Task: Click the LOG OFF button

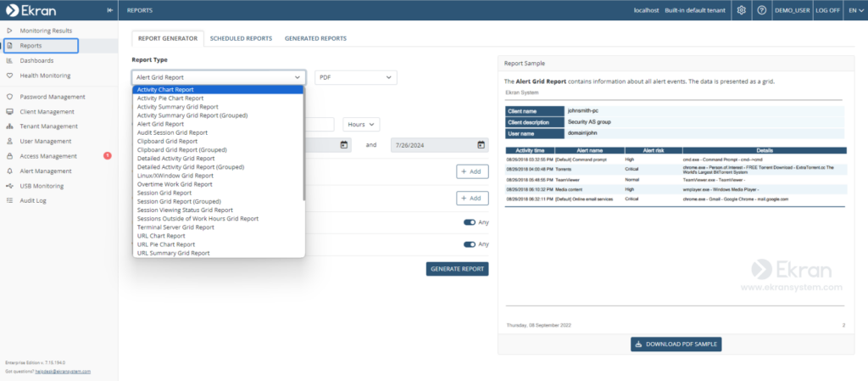Action: coord(827,10)
